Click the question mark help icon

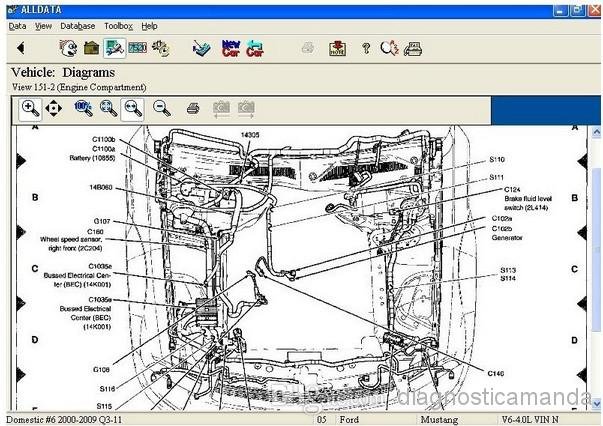pos(366,48)
